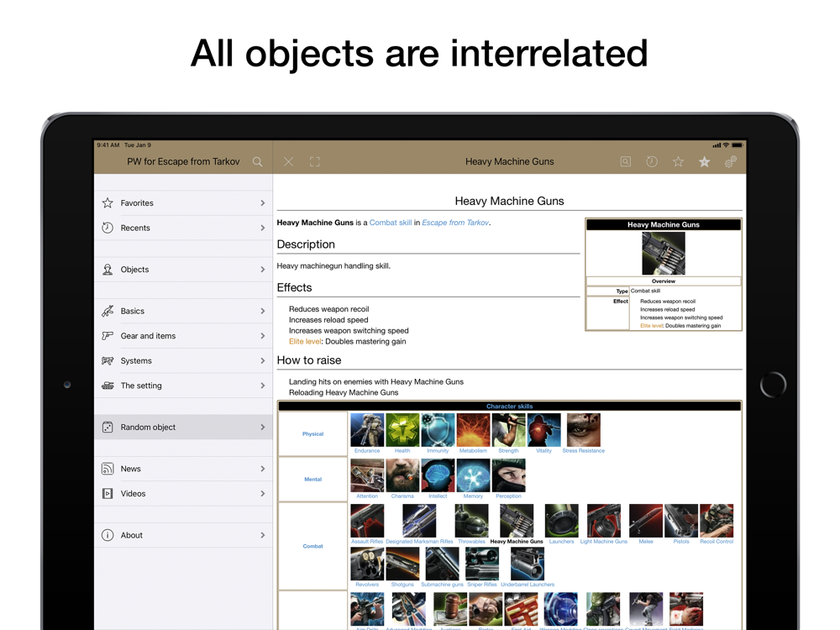Tap the outline star favorite icon
The width and height of the screenshot is (840, 630).
678,161
